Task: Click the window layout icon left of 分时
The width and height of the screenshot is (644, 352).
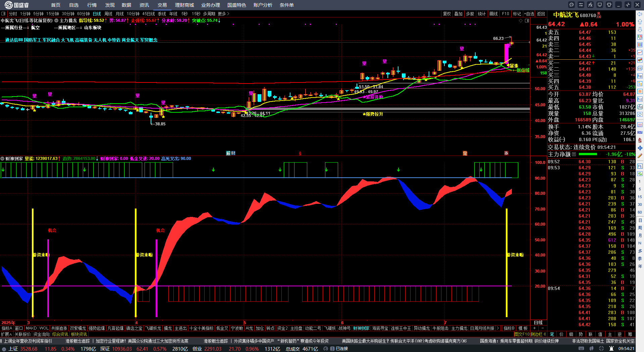Action: pos(3,14)
